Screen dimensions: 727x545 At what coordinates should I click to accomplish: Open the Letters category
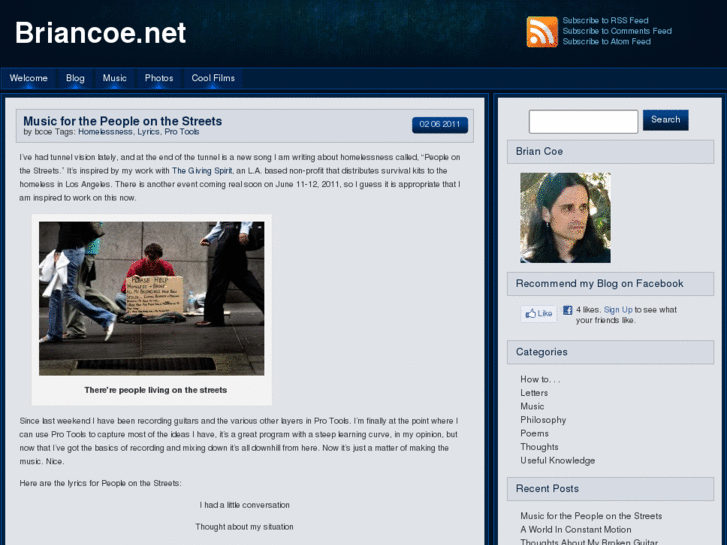[x=534, y=393]
